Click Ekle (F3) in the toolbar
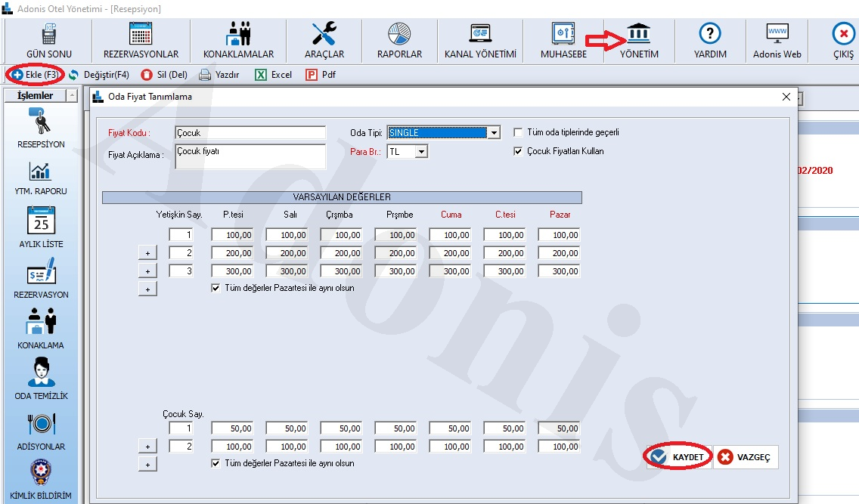The height and width of the screenshot is (504, 859). coord(35,75)
